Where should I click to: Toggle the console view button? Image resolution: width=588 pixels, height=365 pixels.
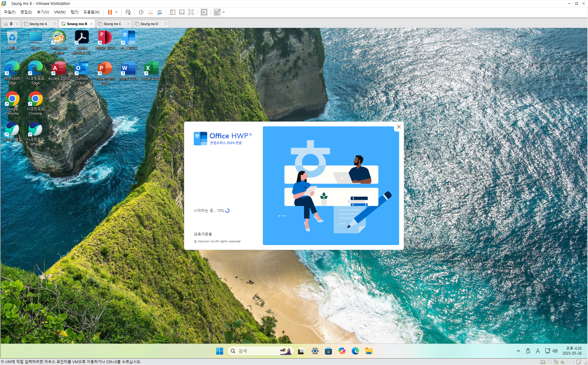[x=204, y=12]
